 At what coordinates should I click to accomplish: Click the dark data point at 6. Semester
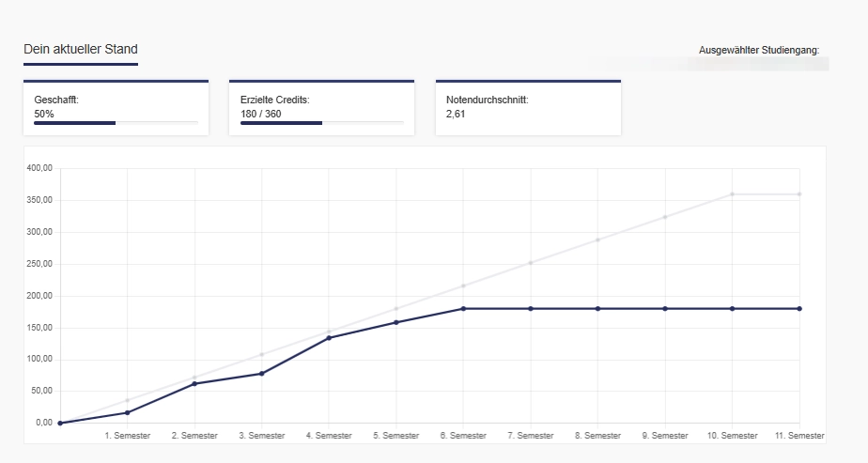click(x=463, y=309)
